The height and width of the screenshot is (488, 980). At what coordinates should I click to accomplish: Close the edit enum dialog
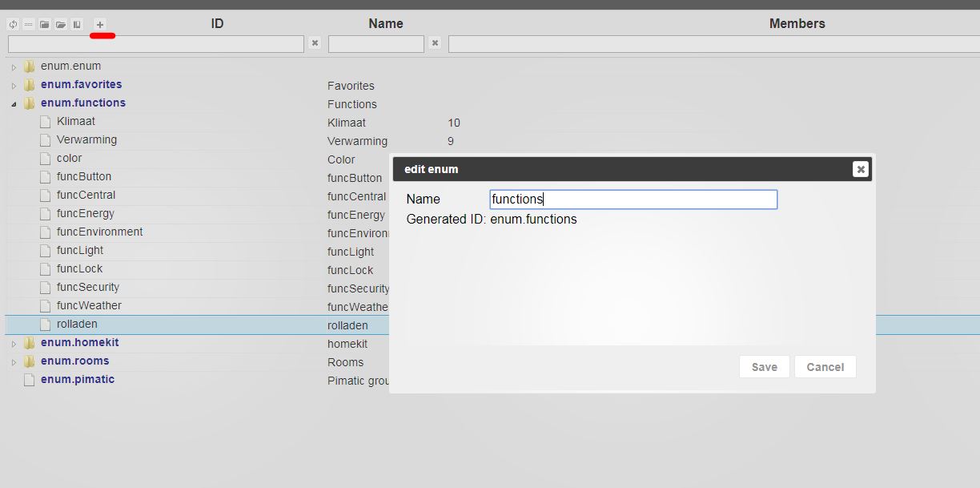(x=860, y=169)
